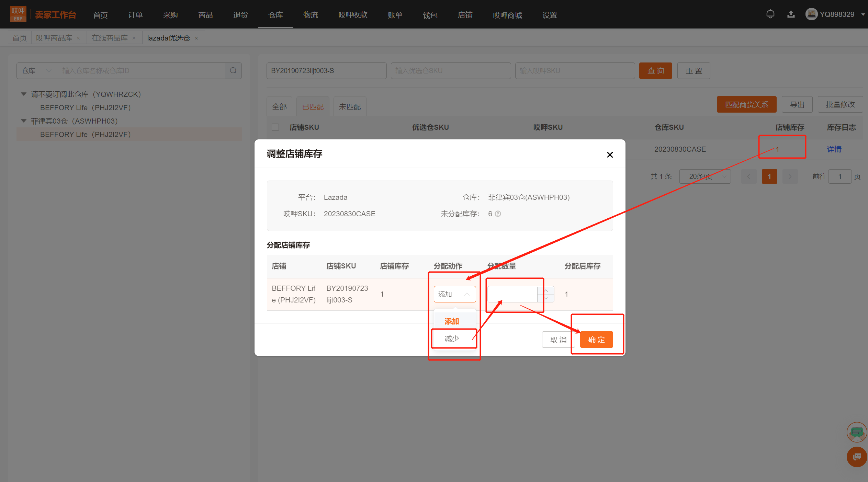The height and width of the screenshot is (482, 868).
Task: Collapse the 菲律宾03仓 tree node
Action: (24, 121)
